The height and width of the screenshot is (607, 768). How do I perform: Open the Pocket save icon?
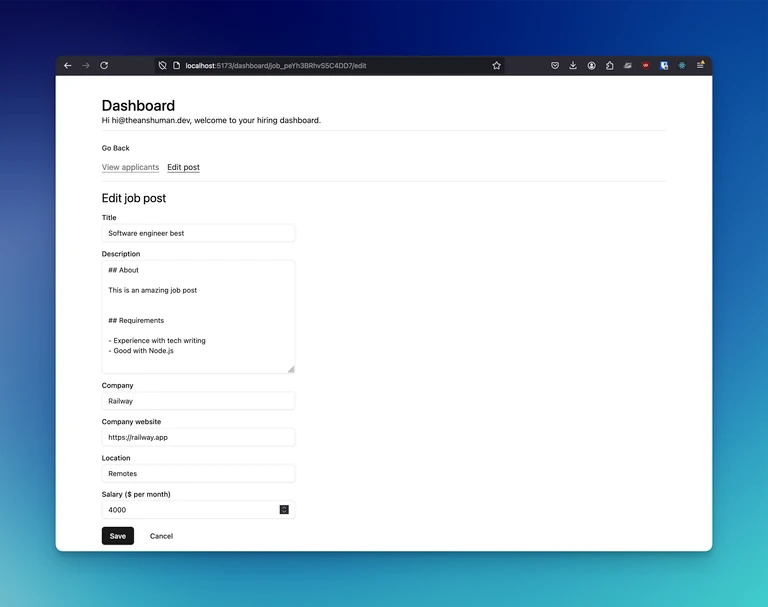[x=555, y=66]
